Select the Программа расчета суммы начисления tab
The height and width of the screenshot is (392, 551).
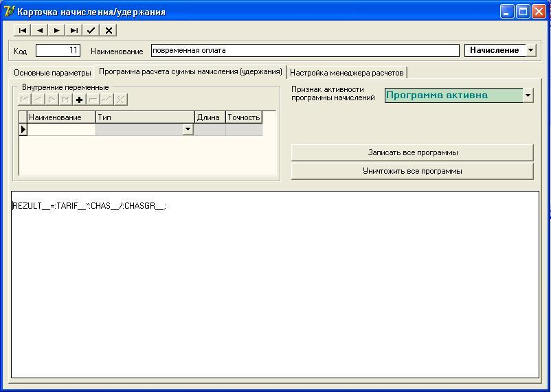tap(190, 71)
